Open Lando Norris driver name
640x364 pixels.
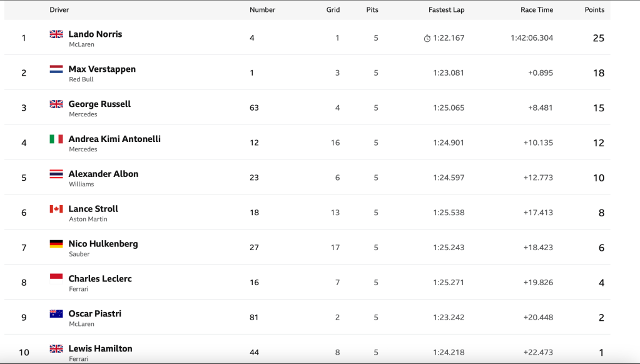pos(95,34)
